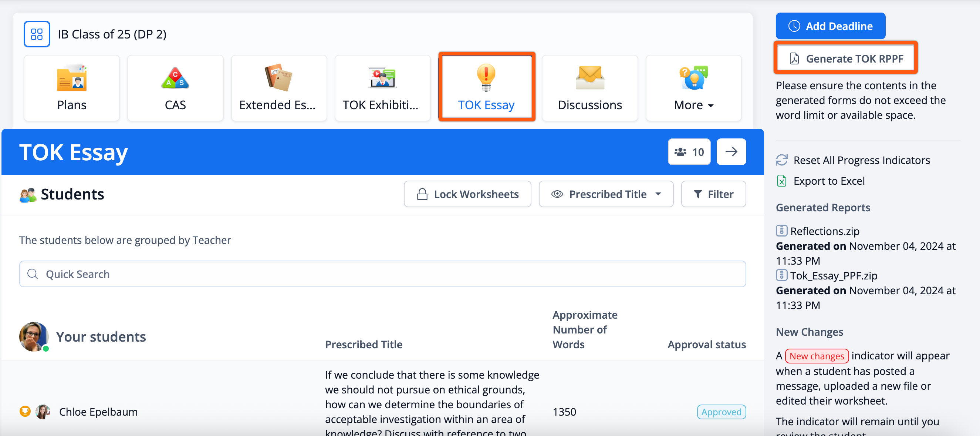The width and height of the screenshot is (980, 436).
Task: Click the class grid icon beside IB Class
Action: point(37,34)
